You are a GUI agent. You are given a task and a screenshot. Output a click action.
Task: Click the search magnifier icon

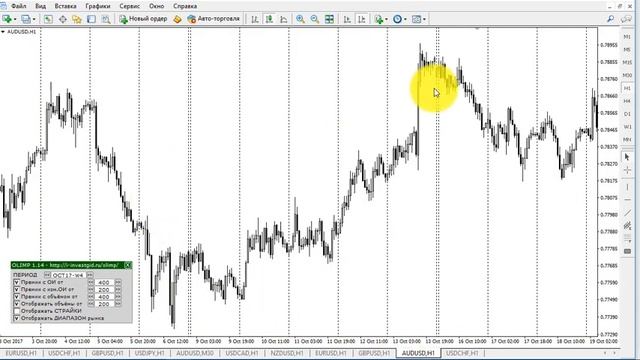click(x=611, y=19)
